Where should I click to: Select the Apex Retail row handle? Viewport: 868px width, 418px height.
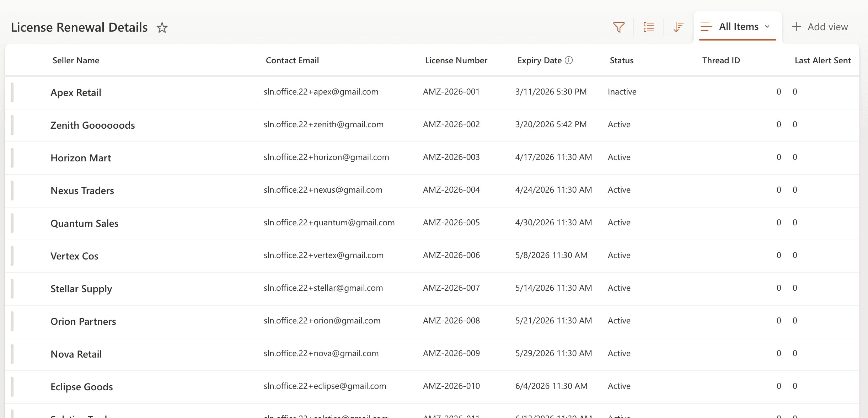12,92
